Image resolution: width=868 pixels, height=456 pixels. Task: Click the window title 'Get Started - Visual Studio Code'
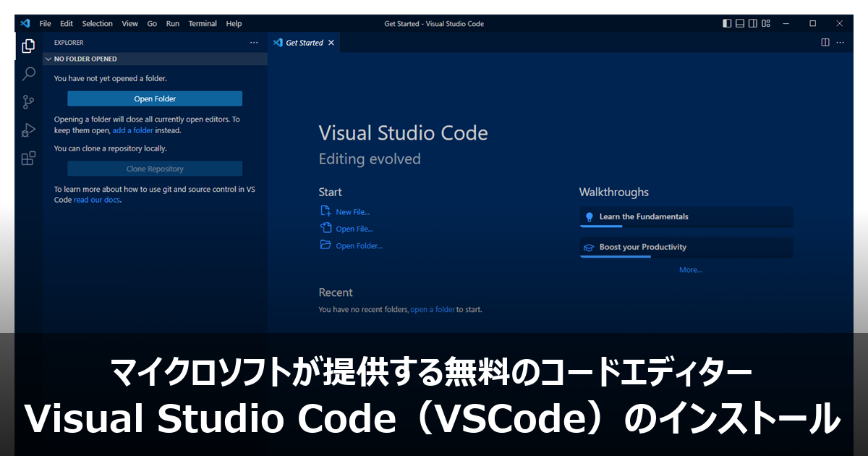(x=434, y=23)
